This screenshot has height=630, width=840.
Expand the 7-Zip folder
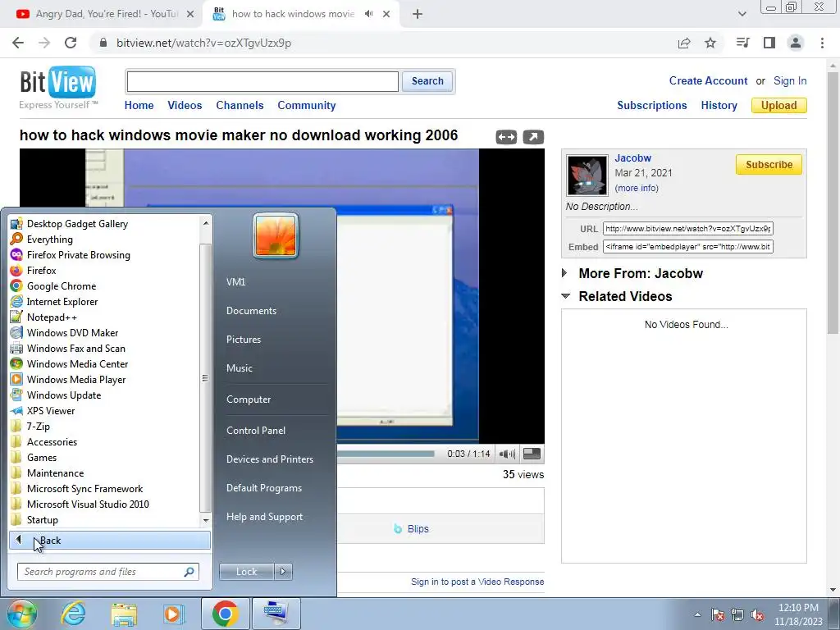(x=38, y=426)
